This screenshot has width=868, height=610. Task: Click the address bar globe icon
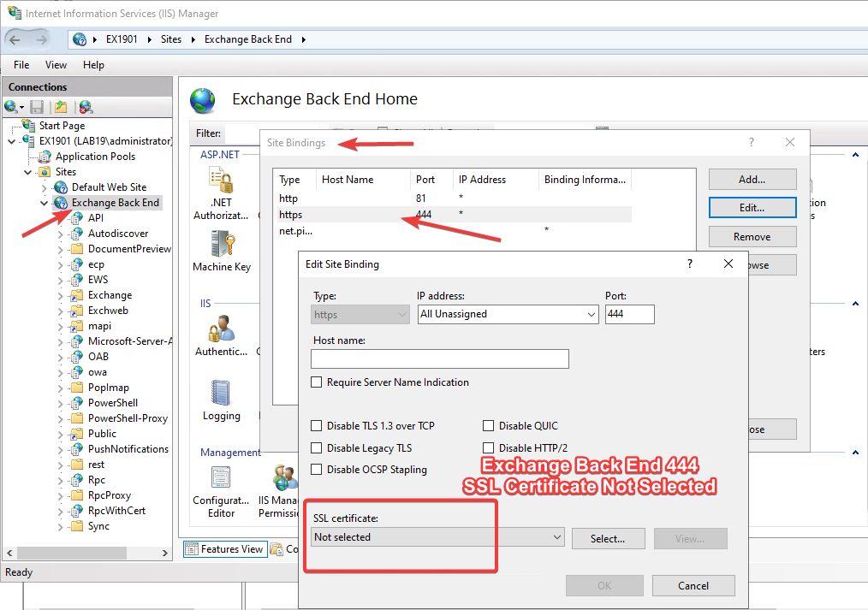pyautogui.click(x=80, y=39)
